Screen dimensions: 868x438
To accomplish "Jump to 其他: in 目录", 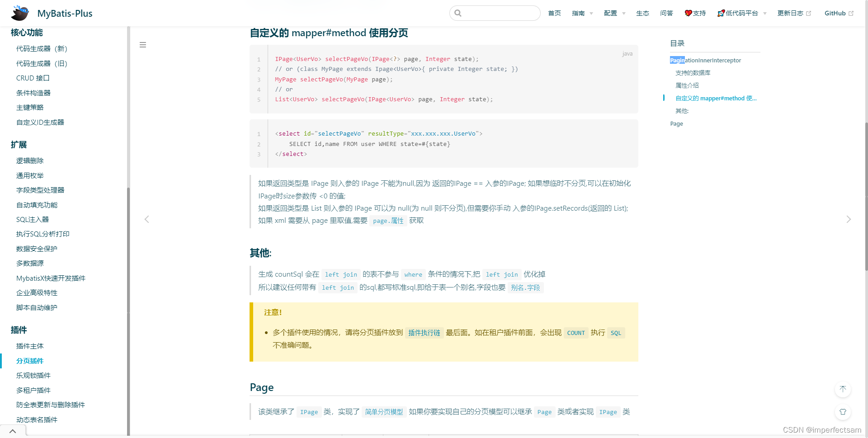I will [682, 111].
